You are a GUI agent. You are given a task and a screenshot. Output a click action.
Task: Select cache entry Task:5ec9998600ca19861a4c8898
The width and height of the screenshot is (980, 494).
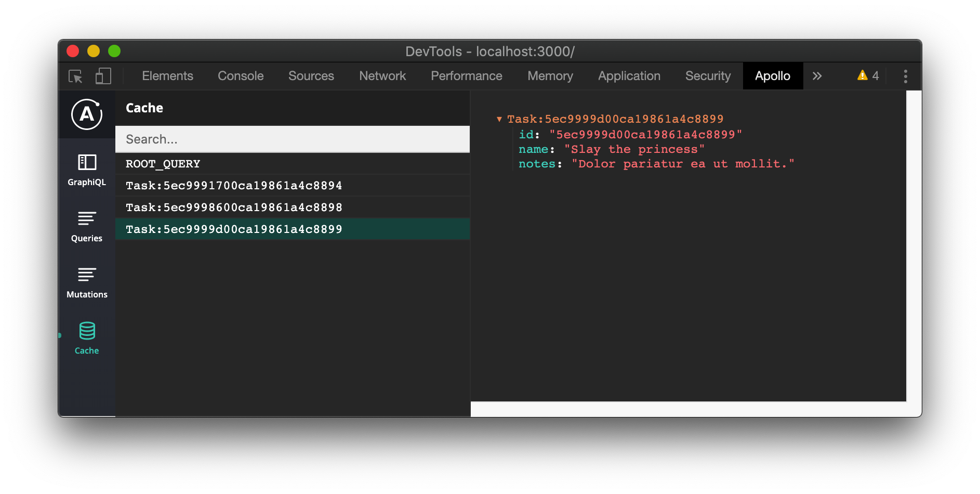click(x=234, y=207)
